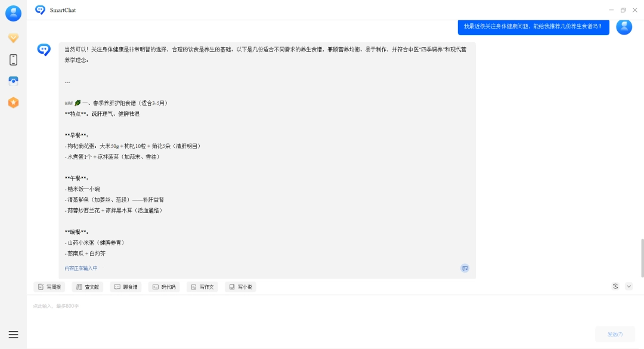Select the 写小说 shortcut
Image resolution: width=644 pixels, height=349 pixels.
[x=240, y=286]
